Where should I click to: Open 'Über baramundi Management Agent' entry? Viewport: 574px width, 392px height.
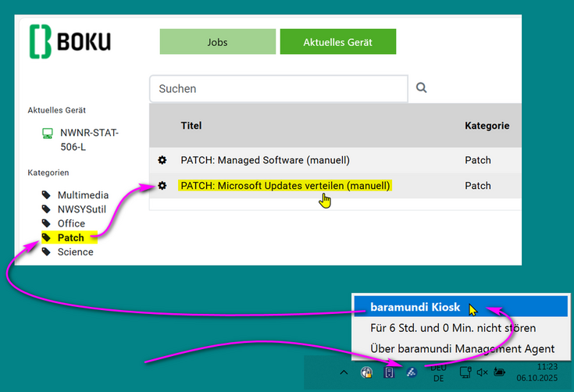pyautogui.click(x=462, y=349)
